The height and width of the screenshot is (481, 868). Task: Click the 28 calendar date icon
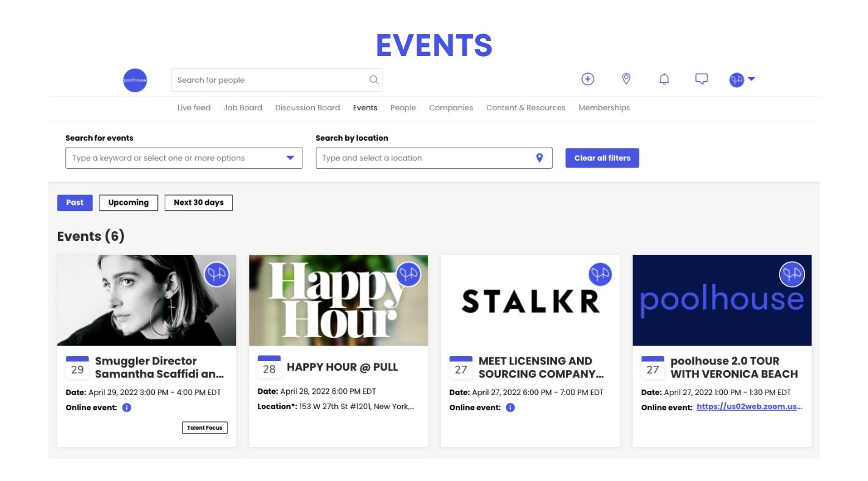click(x=269, y=367)
